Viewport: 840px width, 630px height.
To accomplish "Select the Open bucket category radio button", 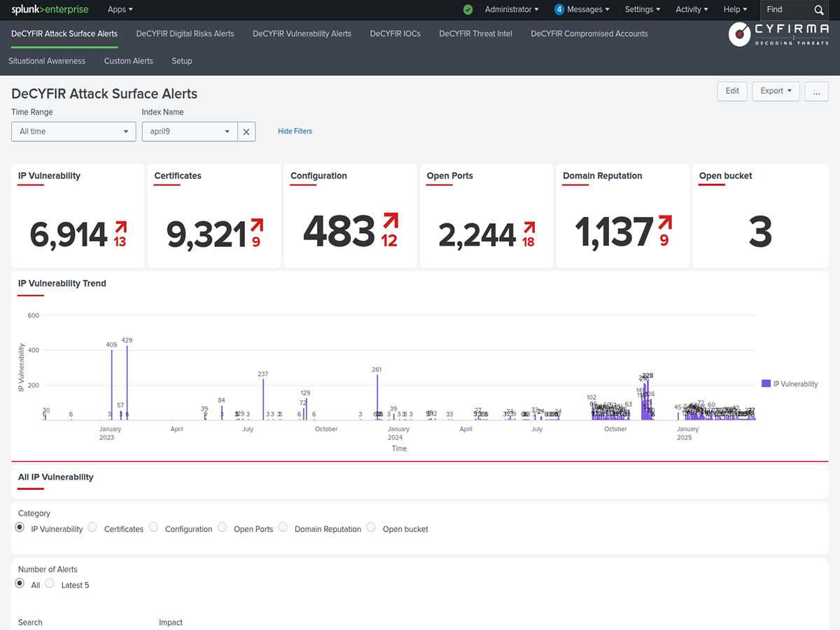I will [371, 528].
